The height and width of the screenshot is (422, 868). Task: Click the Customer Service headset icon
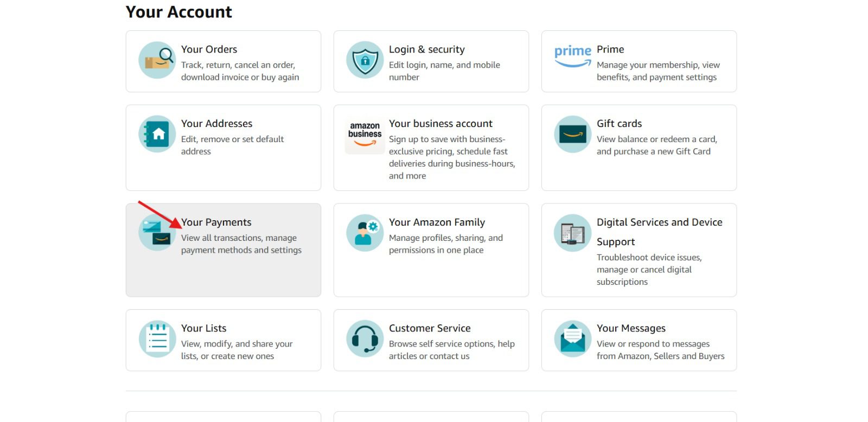(365, 338)
